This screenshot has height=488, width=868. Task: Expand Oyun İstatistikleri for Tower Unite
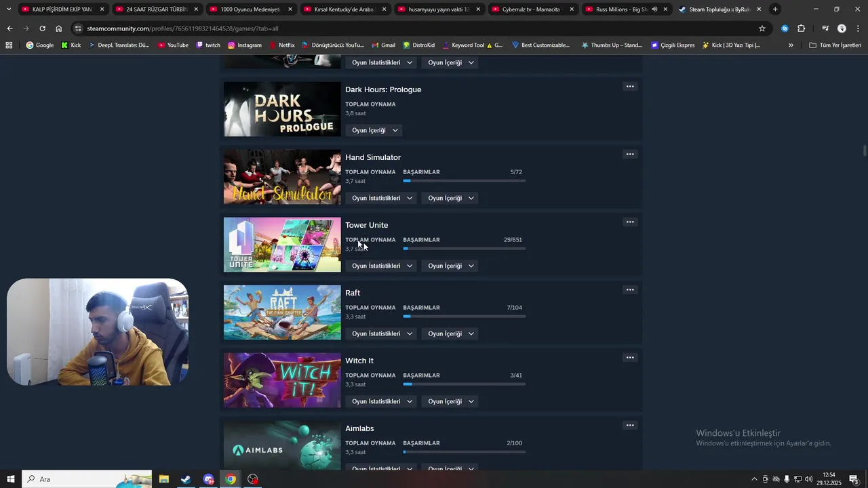pos(382,266)
